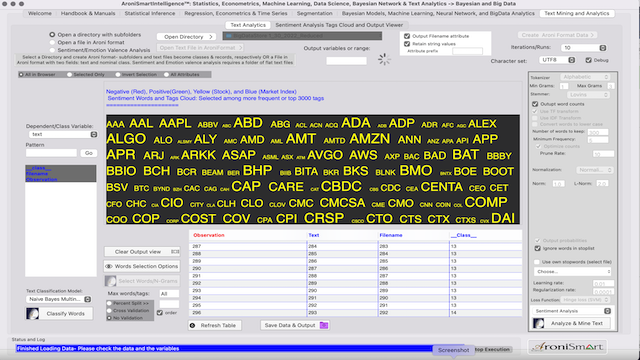Open the Statistical Inference tab
The width and height of the screenshot is (640, 360).
[150, 13]
